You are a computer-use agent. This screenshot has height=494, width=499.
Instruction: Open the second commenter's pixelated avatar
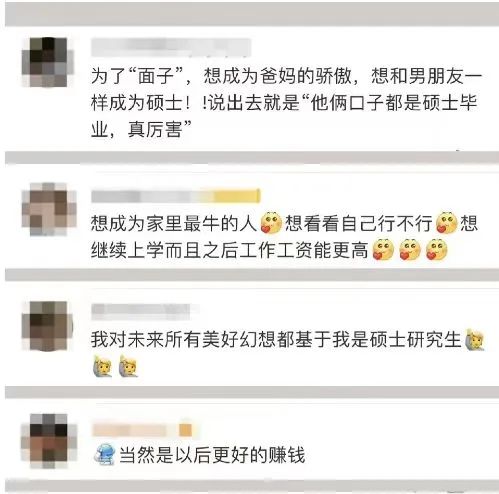[49, 209]
